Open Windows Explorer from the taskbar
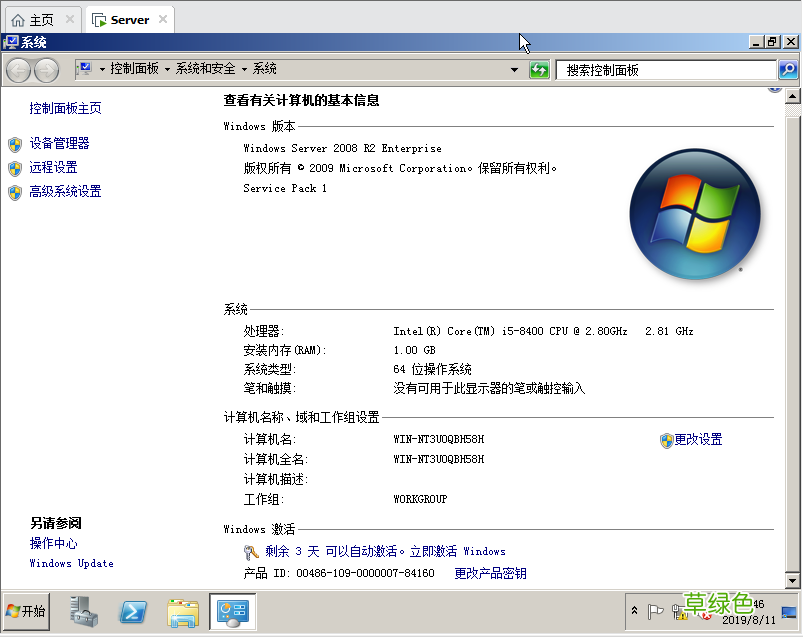The image size is (803, 637). pos(182,612)
